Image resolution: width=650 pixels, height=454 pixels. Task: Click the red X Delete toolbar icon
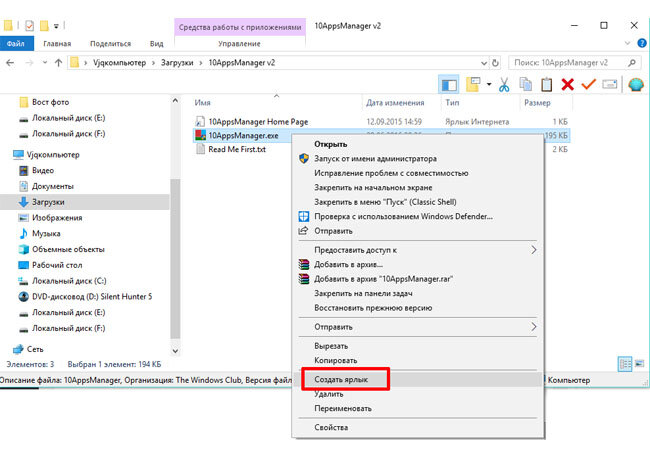pos(567,85)
